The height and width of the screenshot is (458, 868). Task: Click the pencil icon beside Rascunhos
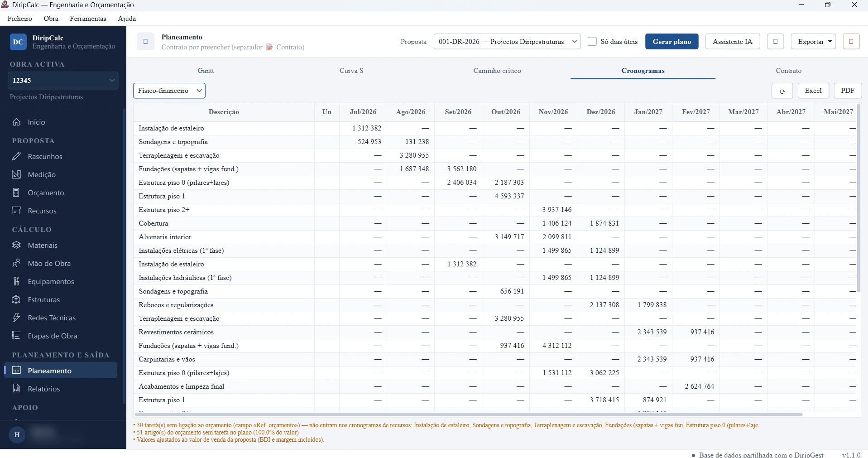pyautogui.click(x=16, y=156)
